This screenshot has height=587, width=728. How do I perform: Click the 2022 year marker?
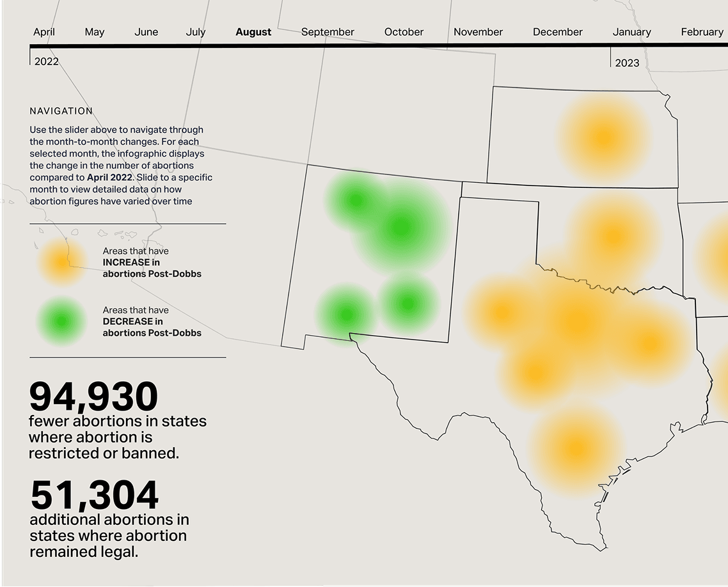(x=47, y=62)
